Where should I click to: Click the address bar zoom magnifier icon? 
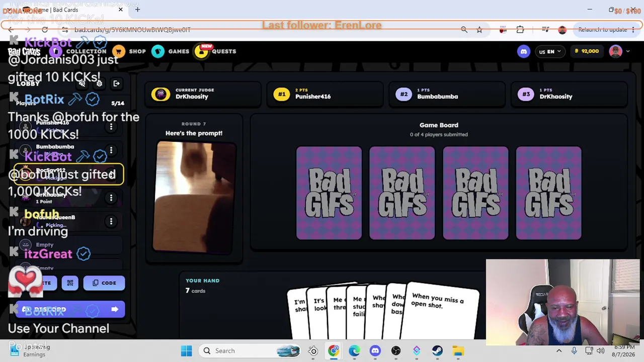464,30
